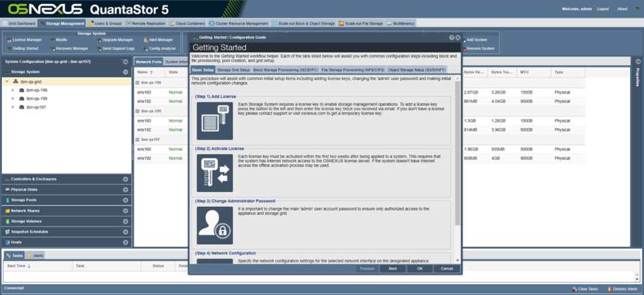Image resolution: width=644 pixels, height=295 pixels.
Task: Expand the Storage Volumes section
Action: 125,222
